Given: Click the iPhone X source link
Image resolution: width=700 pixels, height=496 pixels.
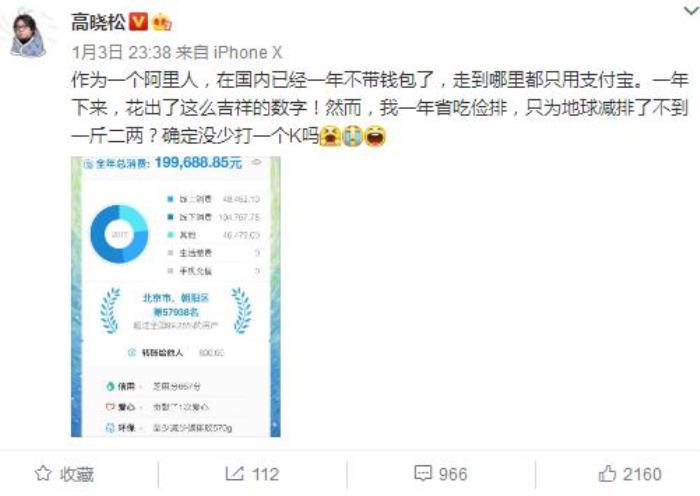Looking at the screenshot, I should [x=248, y=52].
